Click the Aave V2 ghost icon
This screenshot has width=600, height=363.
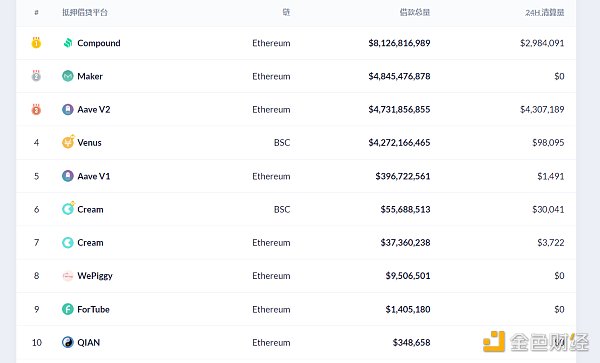[68, 109]
